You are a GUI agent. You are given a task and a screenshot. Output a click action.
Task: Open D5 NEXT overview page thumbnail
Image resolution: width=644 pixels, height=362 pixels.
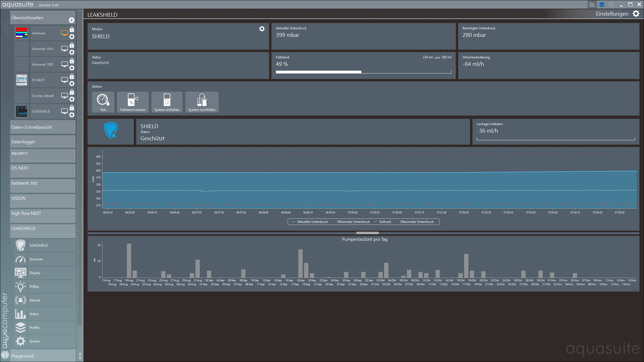coord(22,80)
